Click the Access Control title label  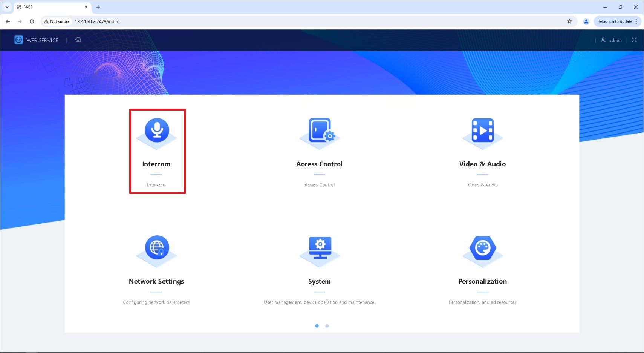(319, 164)
